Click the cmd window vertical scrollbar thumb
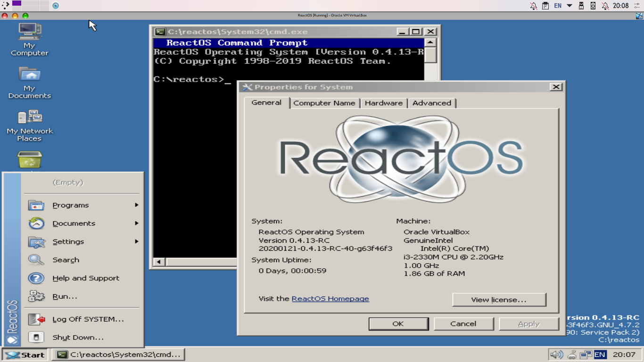The width and height of the screenshot is (644, 362). coord(430,55)
